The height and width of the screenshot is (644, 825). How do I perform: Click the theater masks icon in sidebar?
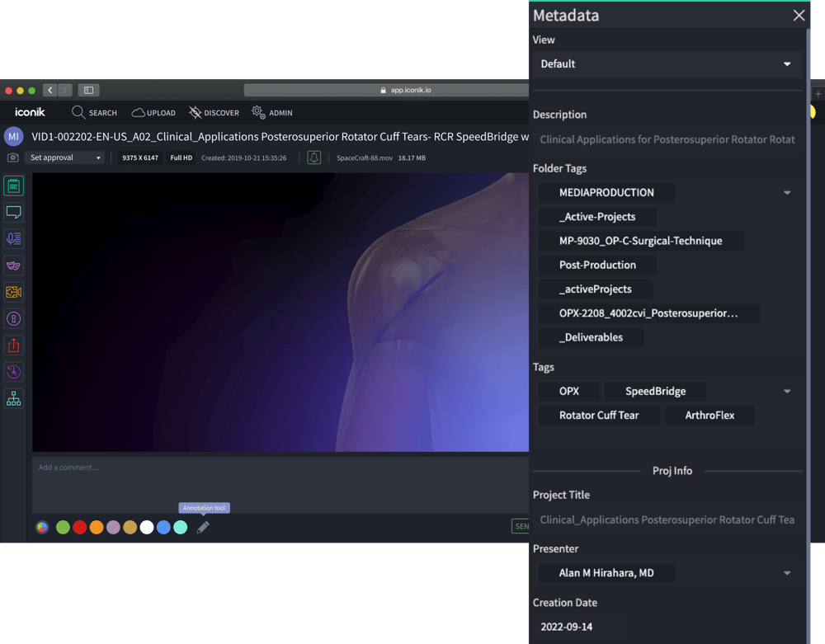14,266
